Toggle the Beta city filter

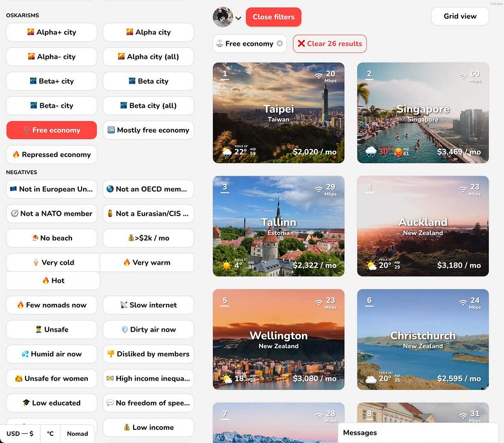click(148, 81)
